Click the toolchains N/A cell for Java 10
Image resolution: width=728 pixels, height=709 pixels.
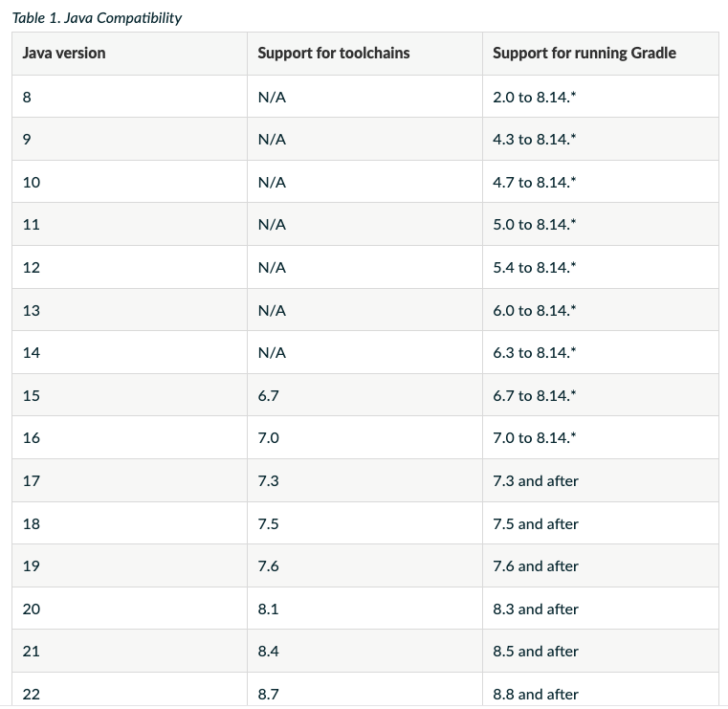[272, 182]
